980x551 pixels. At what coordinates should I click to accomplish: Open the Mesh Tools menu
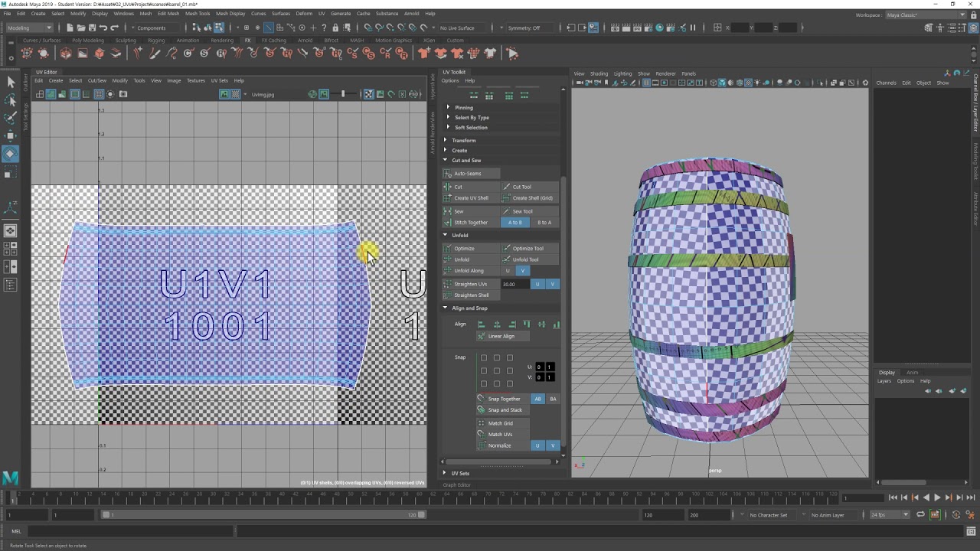click(198, 14)
